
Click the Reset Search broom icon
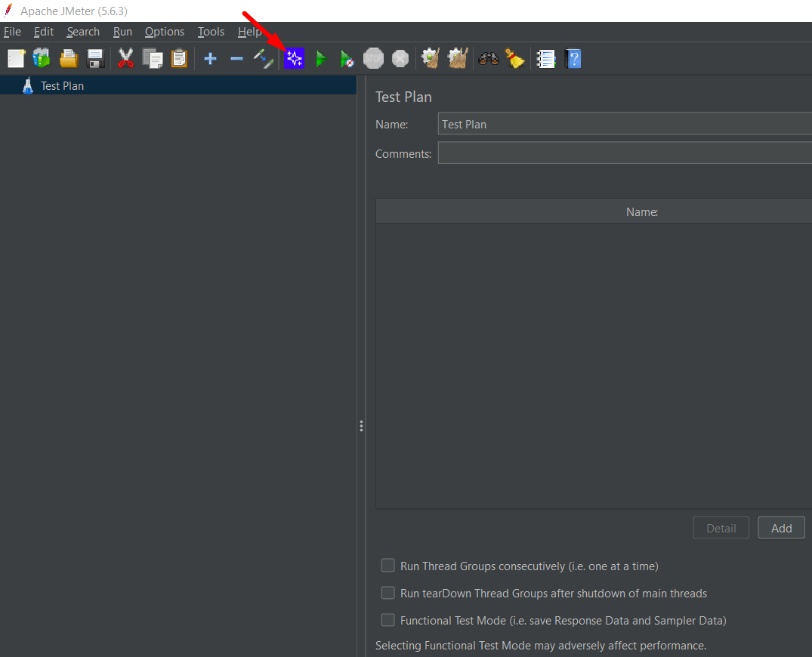514,58
